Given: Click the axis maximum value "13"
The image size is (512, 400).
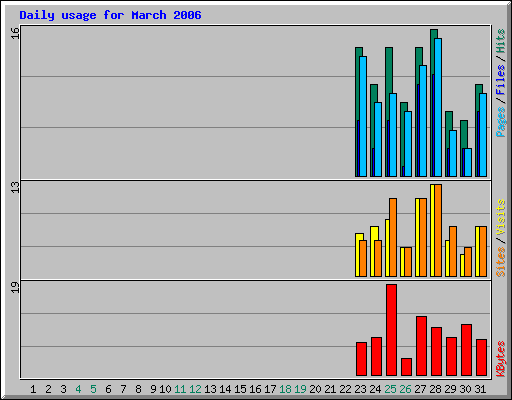Looking at the screenshot, I should click(15, 187).
